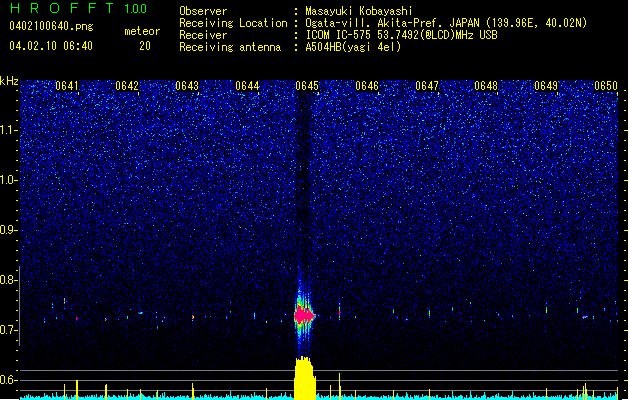Click the ICOM IC-575 receiver description
Image resolution: width=629 pixels, height=400 pixels.
[401, 35]
